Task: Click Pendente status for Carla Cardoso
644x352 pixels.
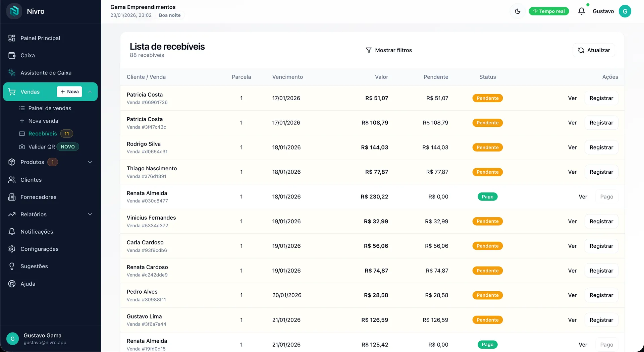Action: click(487, 246)
